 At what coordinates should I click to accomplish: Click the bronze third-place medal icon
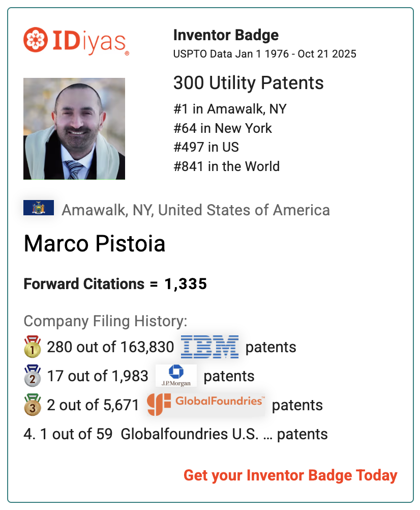click(32, 405)
